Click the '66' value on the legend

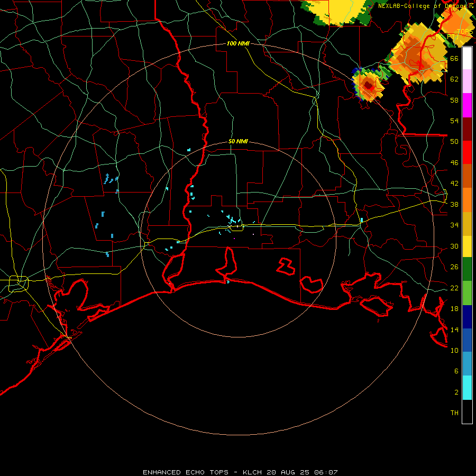click(454, 58)
